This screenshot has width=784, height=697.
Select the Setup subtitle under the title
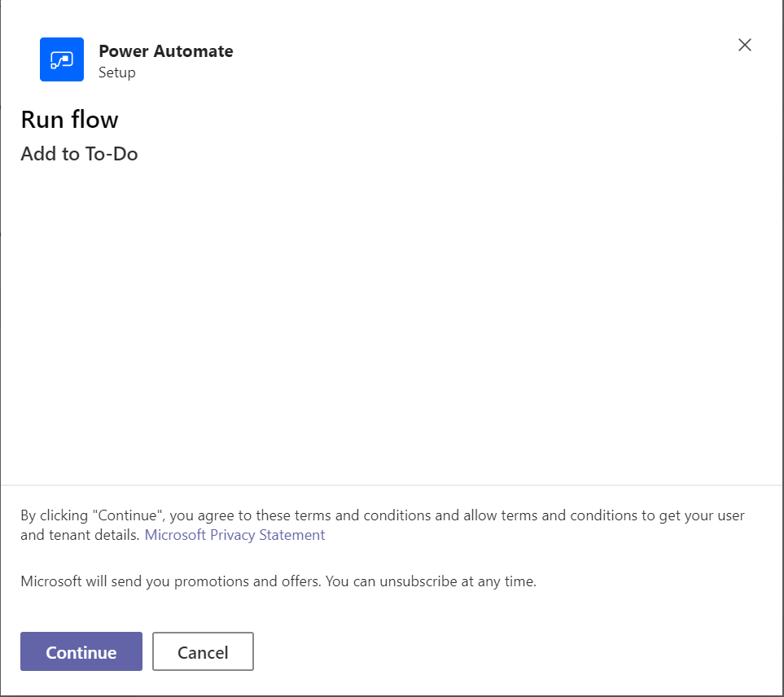click(117, 73)
